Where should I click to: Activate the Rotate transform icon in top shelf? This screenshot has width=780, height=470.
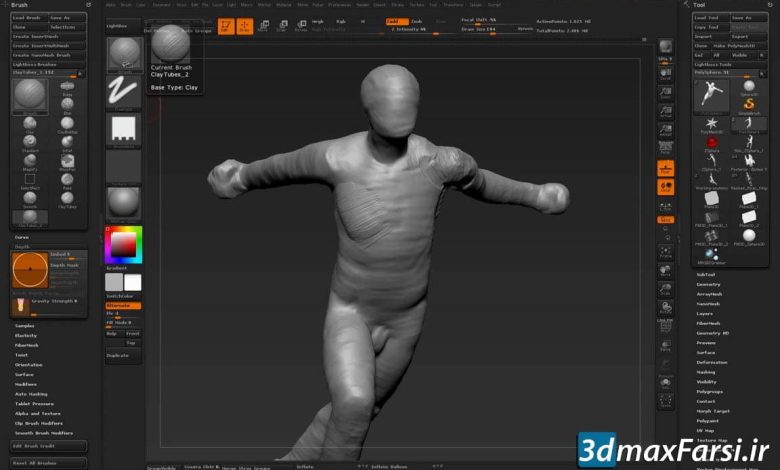pyautogui.click(x=300, y=25)
